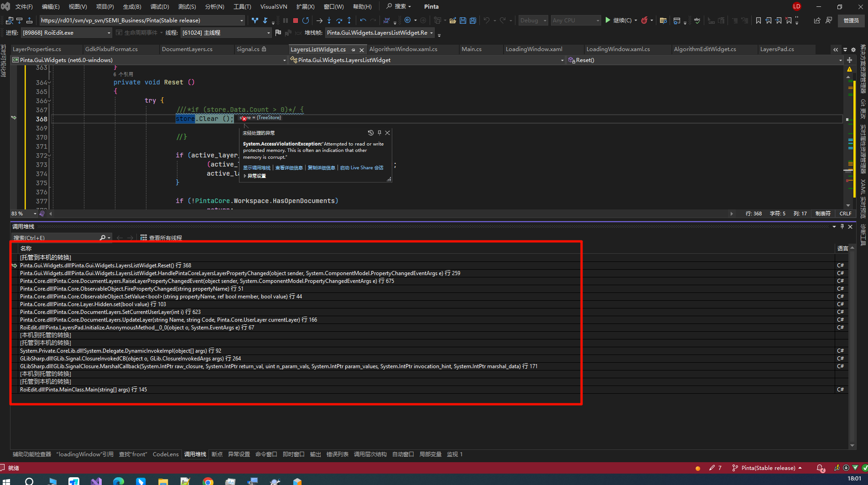868x485 pixels.
Task: Click the Chrome icon in the Windows taskbar
Action: click(x=208, y=481)
